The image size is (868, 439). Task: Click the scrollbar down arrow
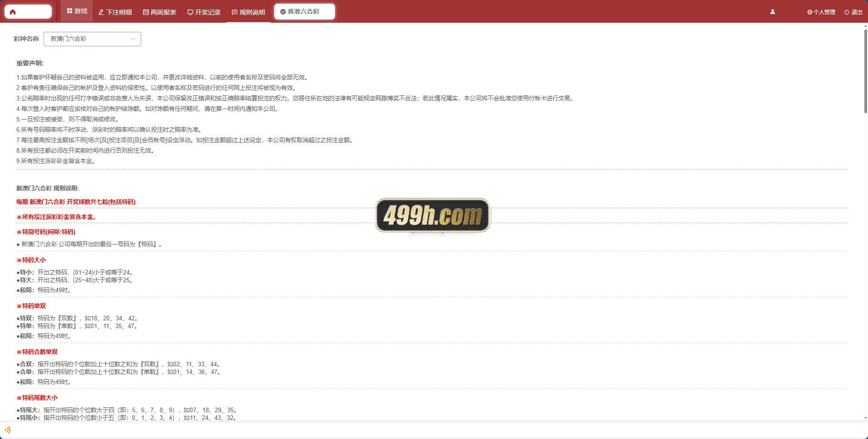pyautogui.click(x=865, y=418)
